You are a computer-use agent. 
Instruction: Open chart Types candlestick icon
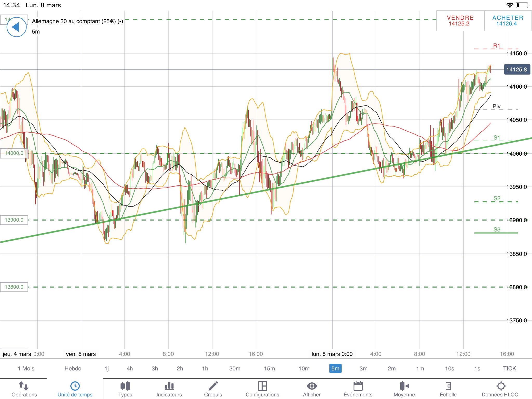pos(125,386)
